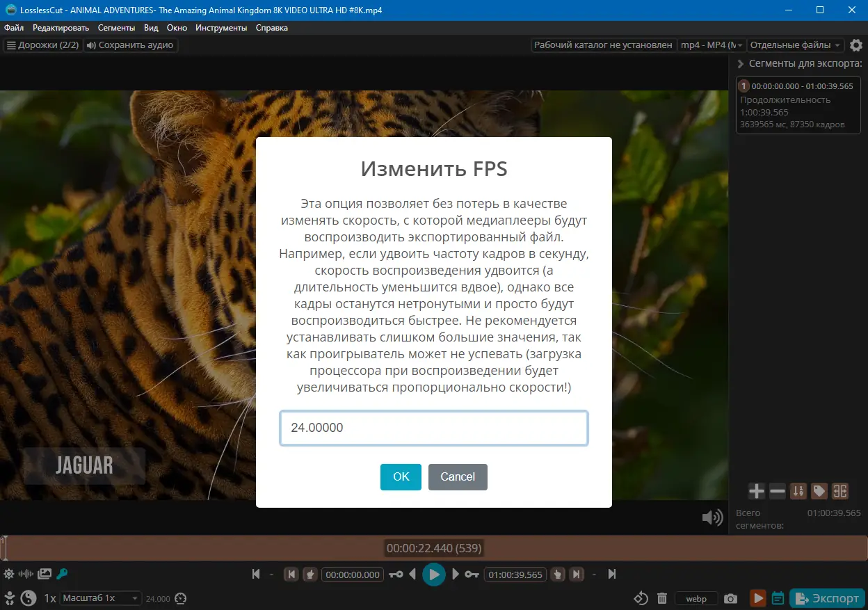Click Сохранить аудио toggle
This screenshot has width=868, height=610.
[130, 45]
